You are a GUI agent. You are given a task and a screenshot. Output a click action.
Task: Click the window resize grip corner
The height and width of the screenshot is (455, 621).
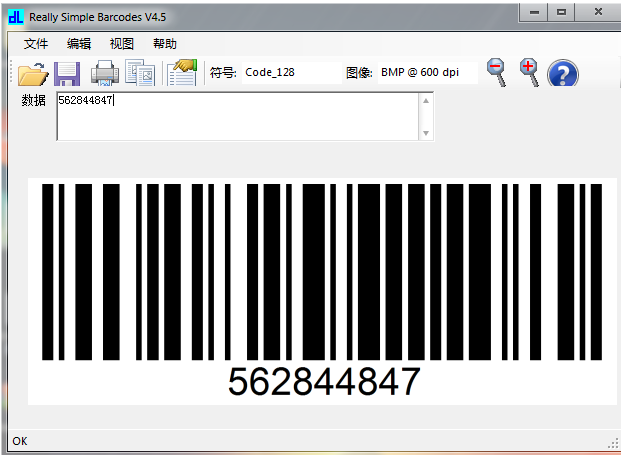point(613,443)
